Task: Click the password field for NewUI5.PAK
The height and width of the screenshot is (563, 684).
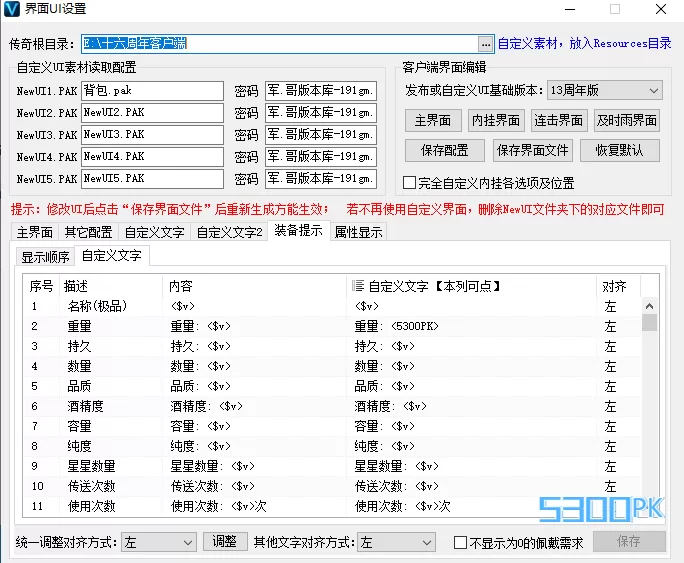Action: (321, 178)
